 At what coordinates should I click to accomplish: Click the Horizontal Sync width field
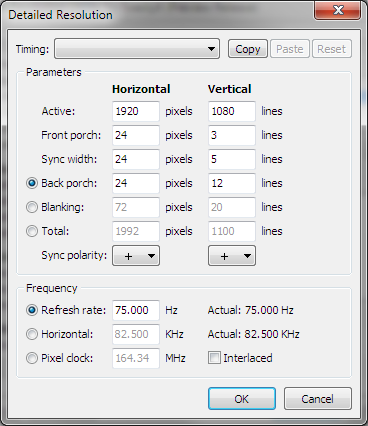coord(136,159)
